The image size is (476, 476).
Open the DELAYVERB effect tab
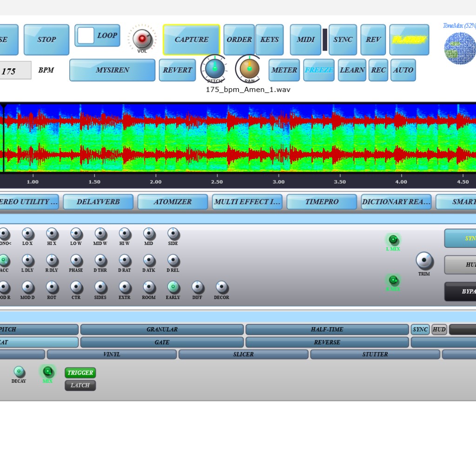click(x=98, y=202)
